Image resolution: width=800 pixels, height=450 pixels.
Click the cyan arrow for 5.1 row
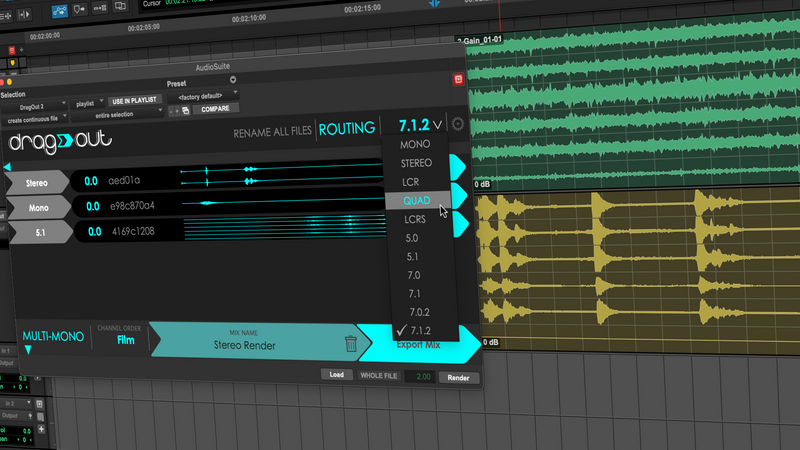coord(461,224)
